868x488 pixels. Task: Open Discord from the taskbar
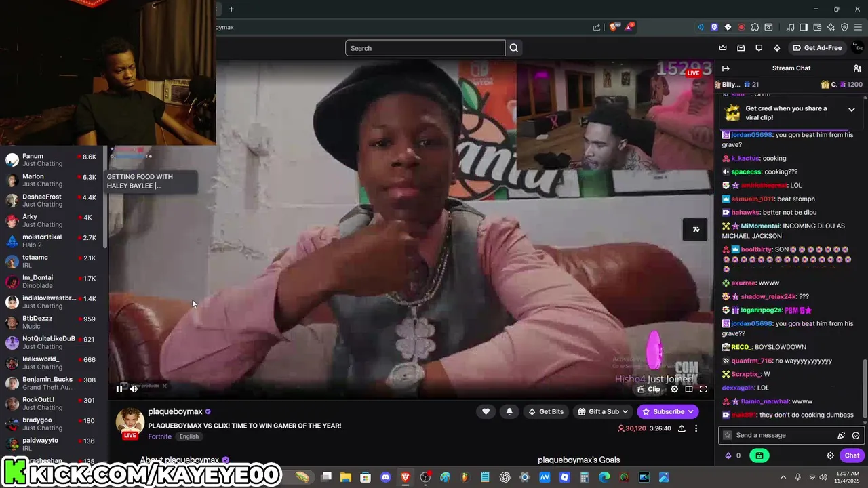[386, 477]
